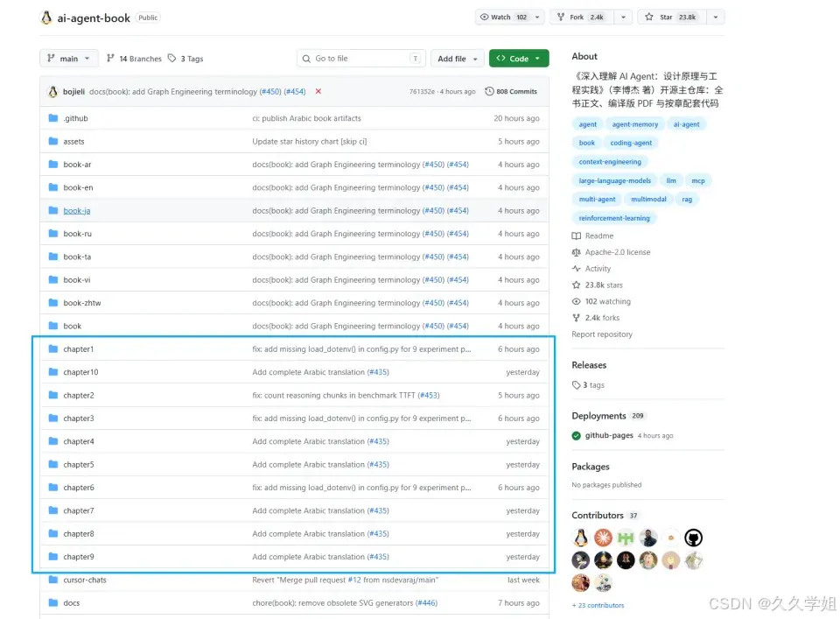Image resolution: width=840 pixels, height=619 pixels.
Task: Click the folder icon beside chapter4
Action: coord(53,441)
